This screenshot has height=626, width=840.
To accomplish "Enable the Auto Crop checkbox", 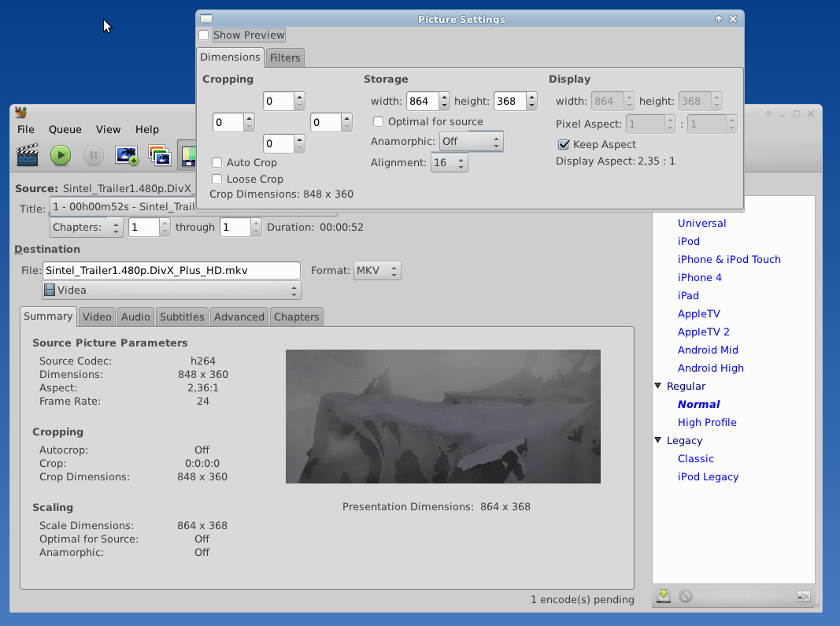I will (x=217, y=162).
